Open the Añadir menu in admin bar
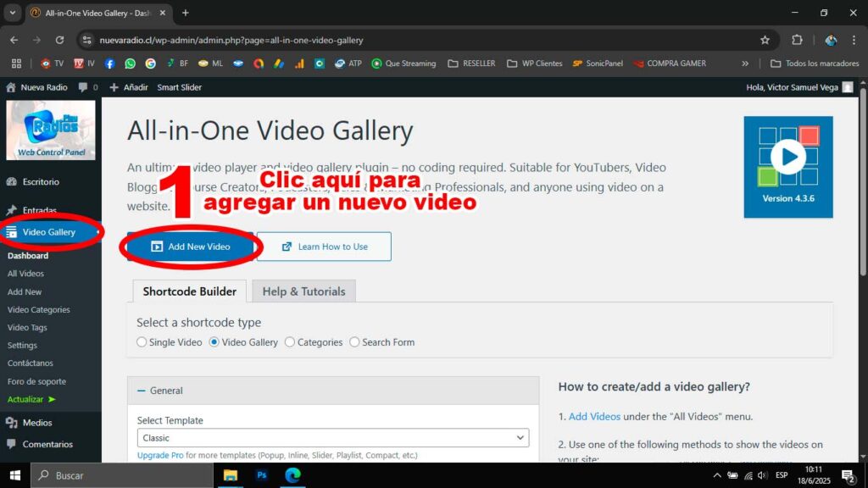868x488 pixels. tap(129, 87)
